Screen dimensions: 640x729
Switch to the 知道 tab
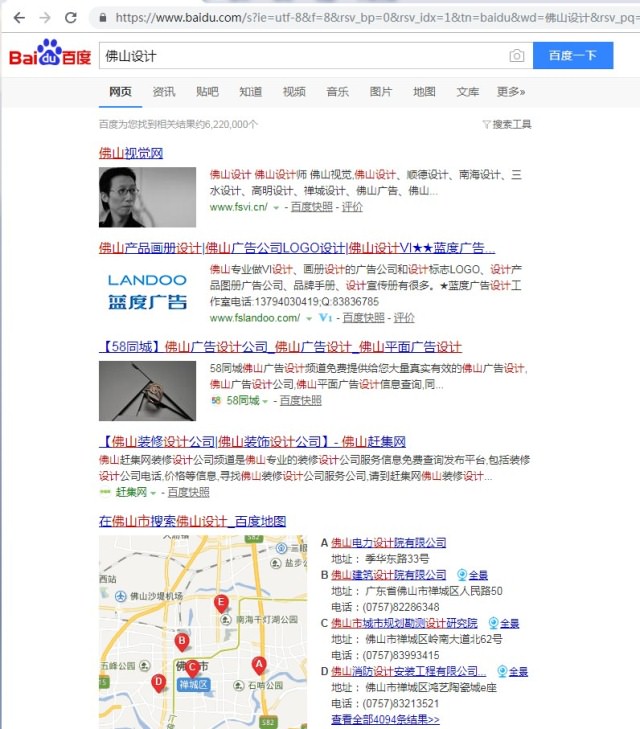point(251,92)
